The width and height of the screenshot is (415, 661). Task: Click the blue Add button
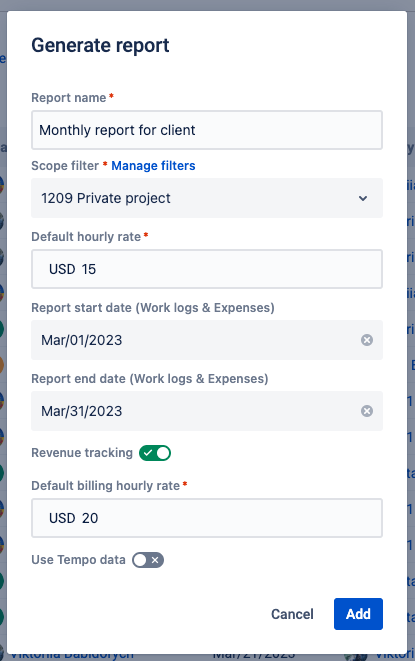(x=358, y=614)
